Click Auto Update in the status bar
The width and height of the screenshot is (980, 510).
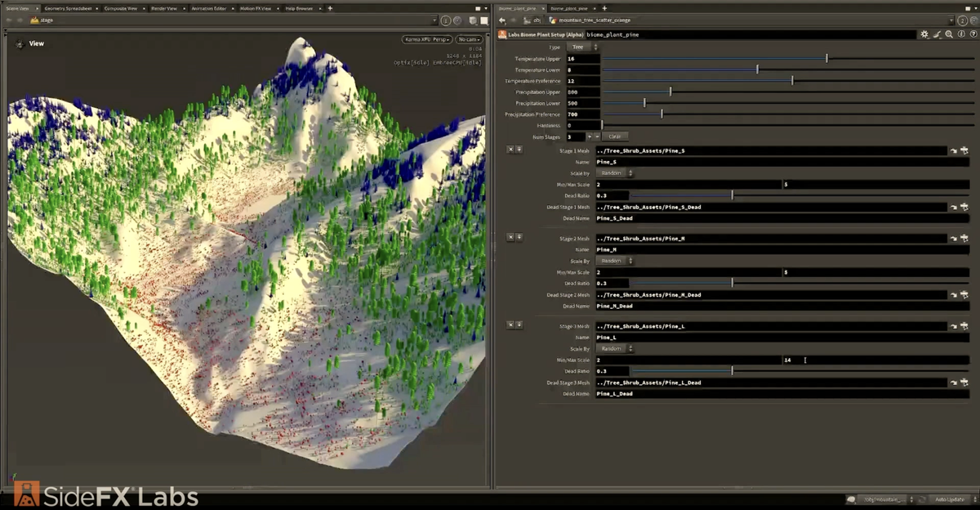coord(948,499)
